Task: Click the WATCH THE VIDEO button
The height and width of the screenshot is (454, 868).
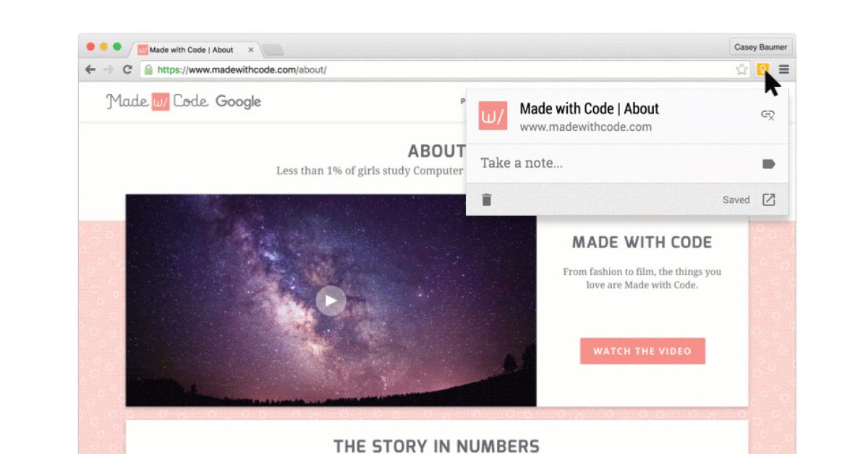Action: (x=642, y=351)
